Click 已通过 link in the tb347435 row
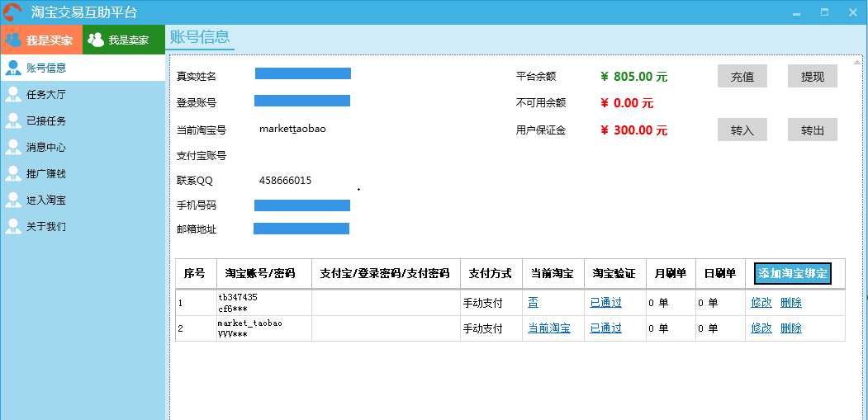Viewport: 868px width, 420px height. (605, 303)
